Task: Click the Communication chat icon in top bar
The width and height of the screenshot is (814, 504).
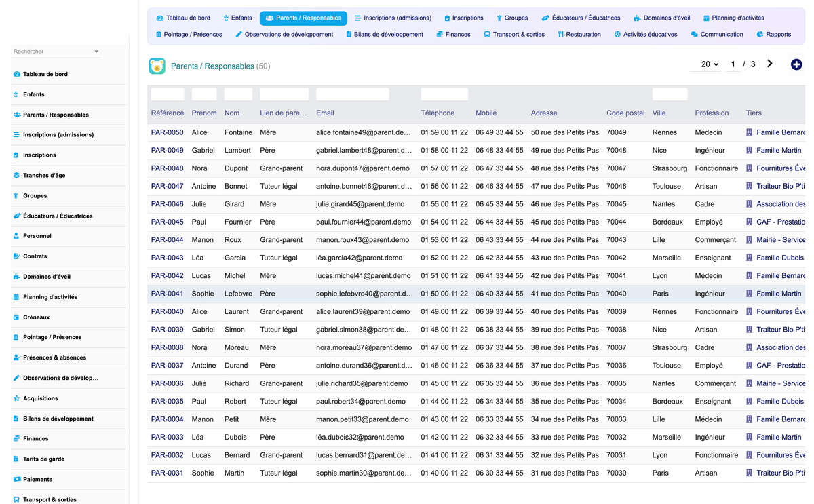Action: (694, 34)
